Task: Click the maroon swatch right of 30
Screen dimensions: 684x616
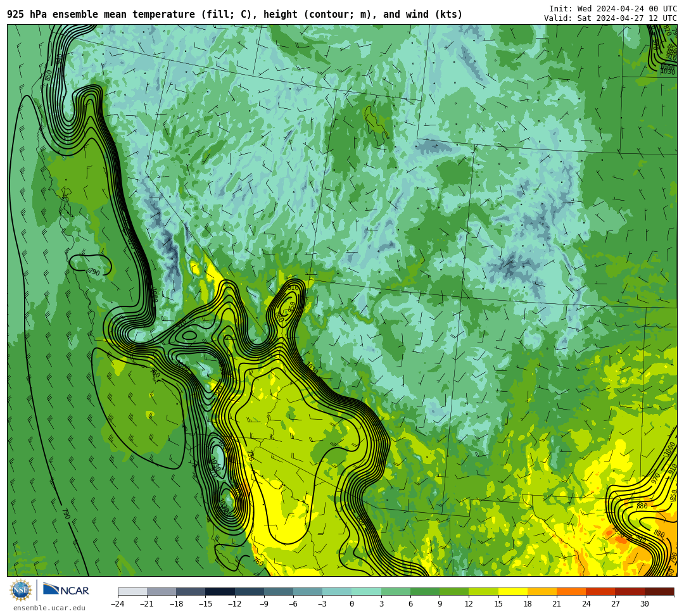Action: (x=659, y=591)
